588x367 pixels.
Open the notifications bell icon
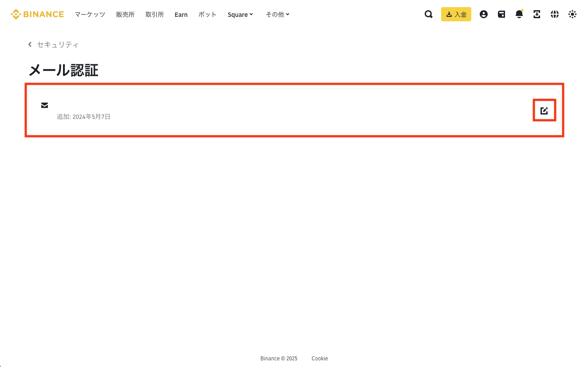coord(519,14)
